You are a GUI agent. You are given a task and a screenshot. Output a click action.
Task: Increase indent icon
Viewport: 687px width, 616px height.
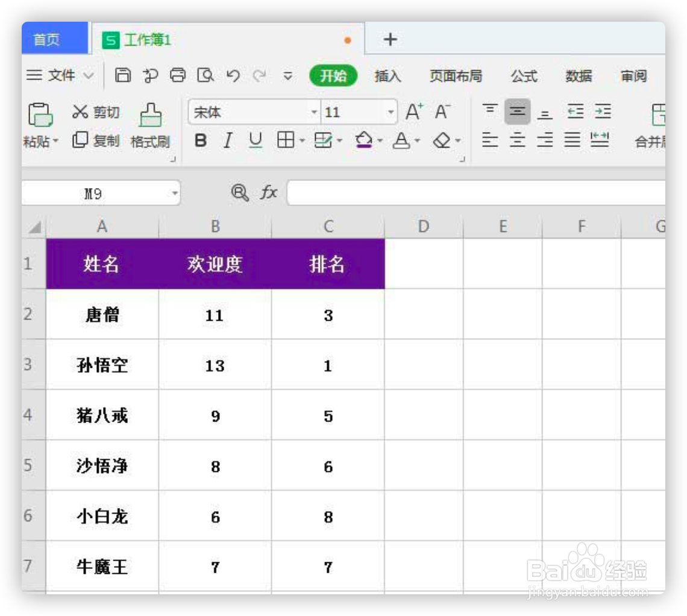click(603, 112)
